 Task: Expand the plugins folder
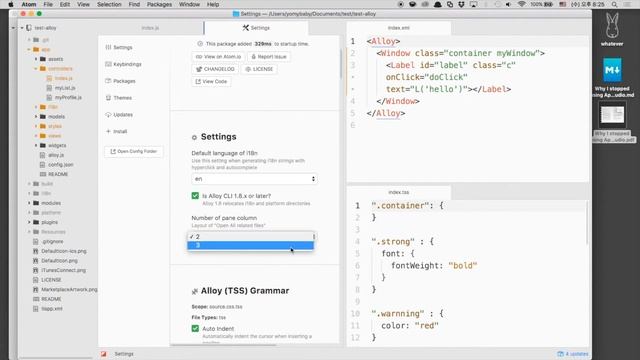tap(29, 222)
